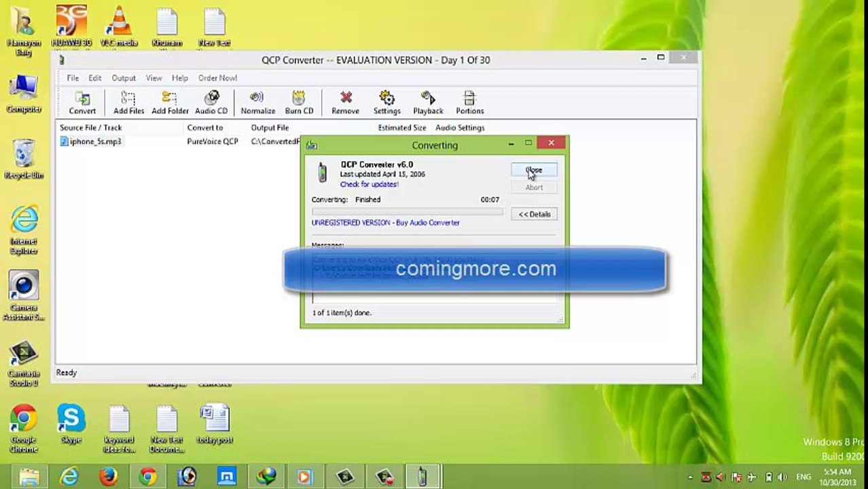
Task: Click the Convert to column header
Action: (205, 128)
